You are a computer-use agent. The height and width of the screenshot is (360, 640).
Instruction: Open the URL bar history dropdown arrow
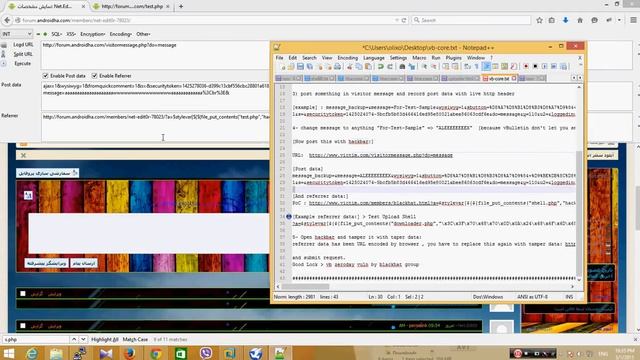pos(397,20)
